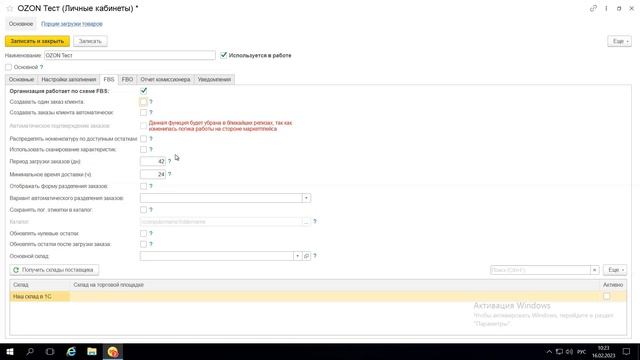Click help mark beside the Каталог field
Screen dimensions: 640x360
(315, 221)
